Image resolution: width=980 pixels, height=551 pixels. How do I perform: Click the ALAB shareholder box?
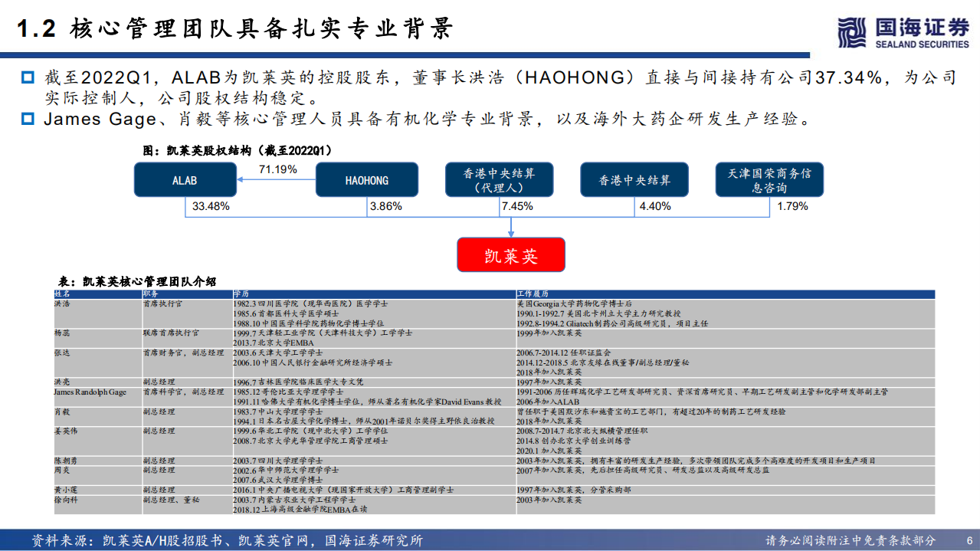[185, 179]
